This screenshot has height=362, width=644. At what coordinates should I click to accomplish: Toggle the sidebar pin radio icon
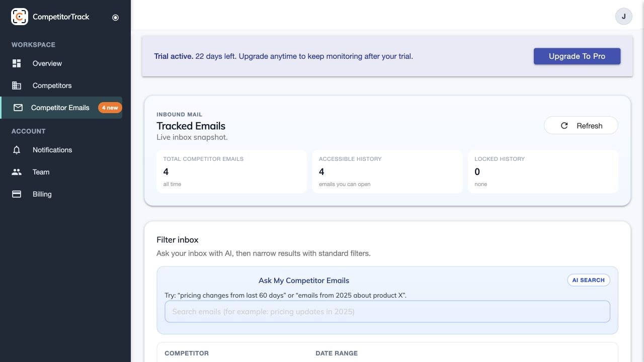(115, 17)
